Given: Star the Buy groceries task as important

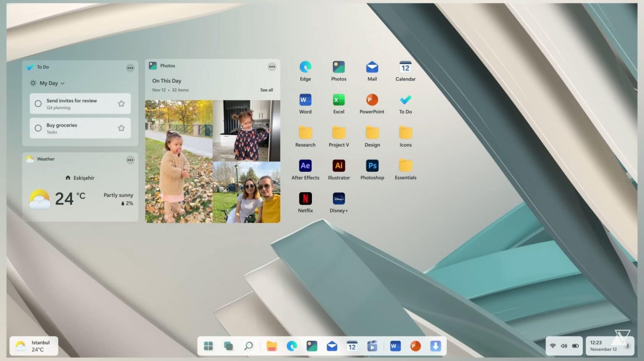Looking at the screenshot, I should click(x=121, y=128).
